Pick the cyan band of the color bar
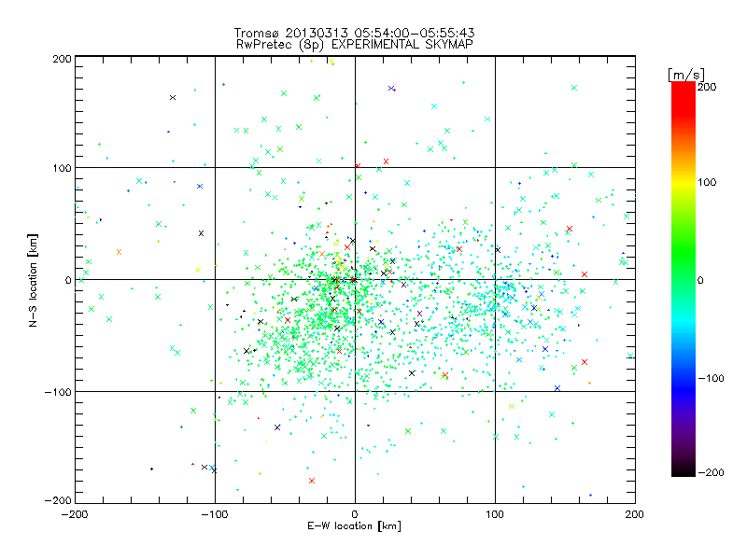The width and height of the screenshot is (747, 560). 684,324
